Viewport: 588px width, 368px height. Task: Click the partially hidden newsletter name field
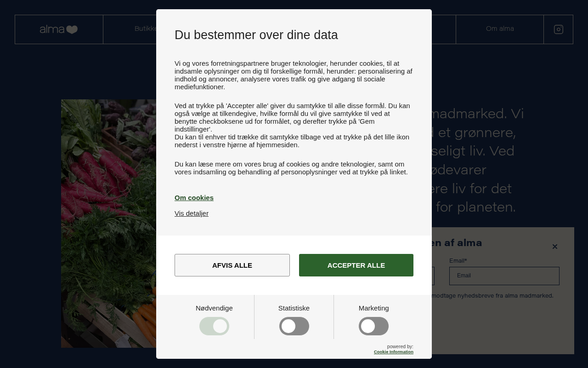coord(433,276)
